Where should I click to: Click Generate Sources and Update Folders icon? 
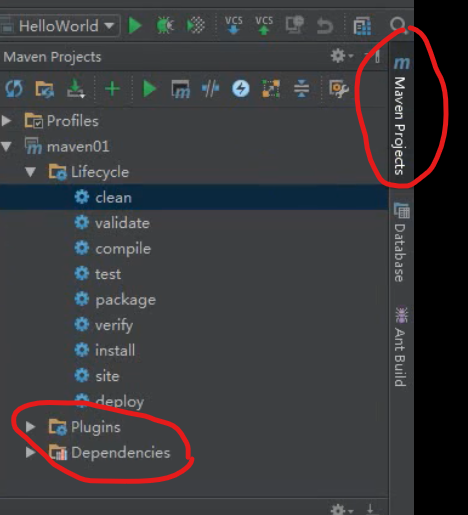pyautogui.click(x=44, y=89)
